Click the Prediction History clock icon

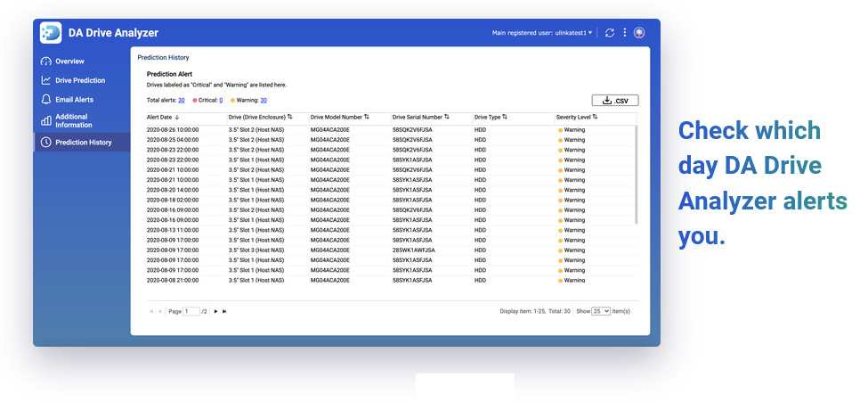coord(46,143)
